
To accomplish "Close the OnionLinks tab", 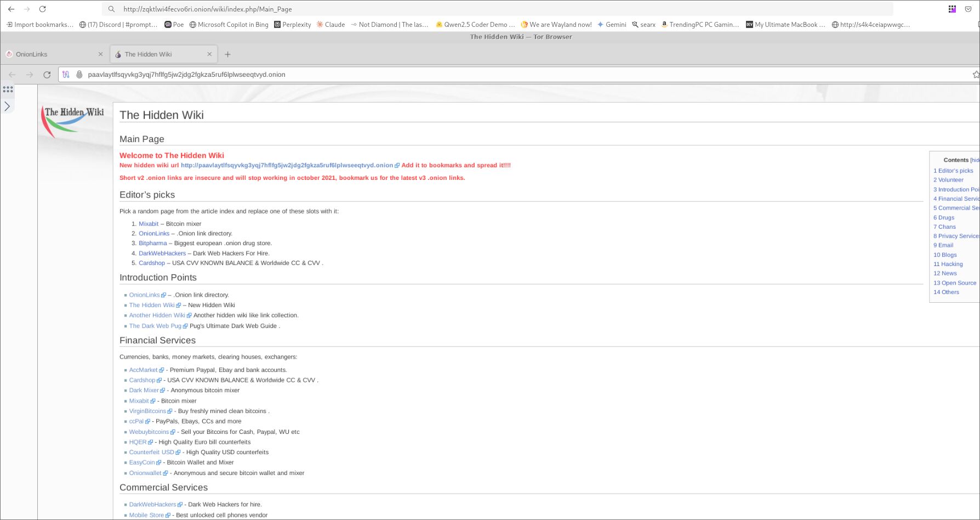I will [x=101, y=54].
